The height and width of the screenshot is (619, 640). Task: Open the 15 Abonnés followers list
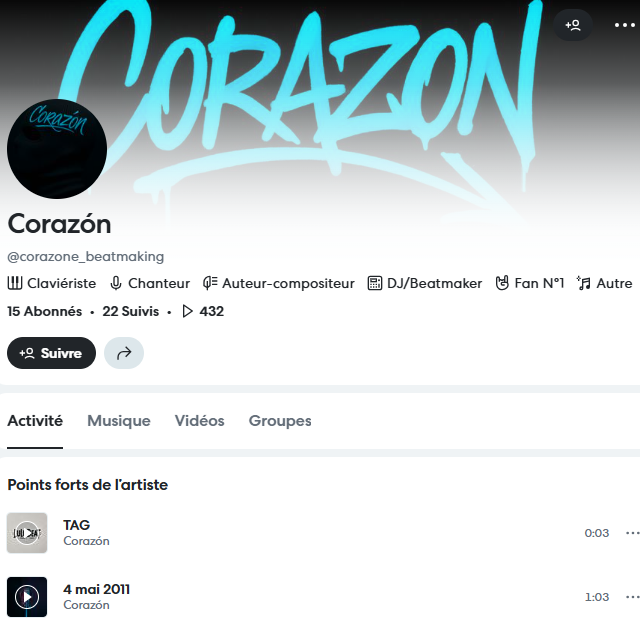[44, 311]
